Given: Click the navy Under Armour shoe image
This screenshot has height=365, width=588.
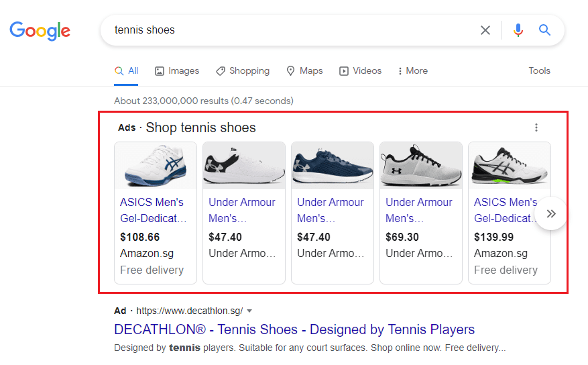Looking at the screenshot, I should [333, 166].
